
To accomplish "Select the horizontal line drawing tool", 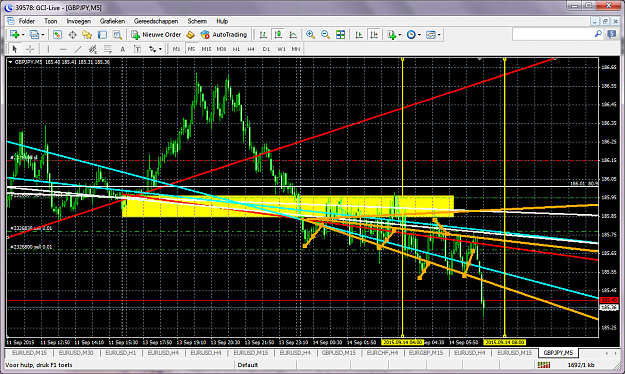I will coord(63,49).
